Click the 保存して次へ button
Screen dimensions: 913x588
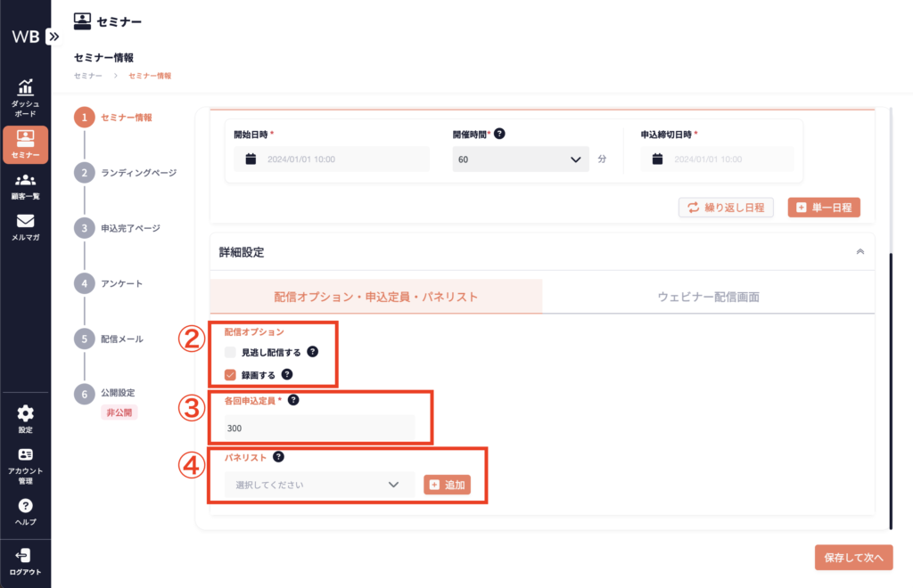click(853, 558)
